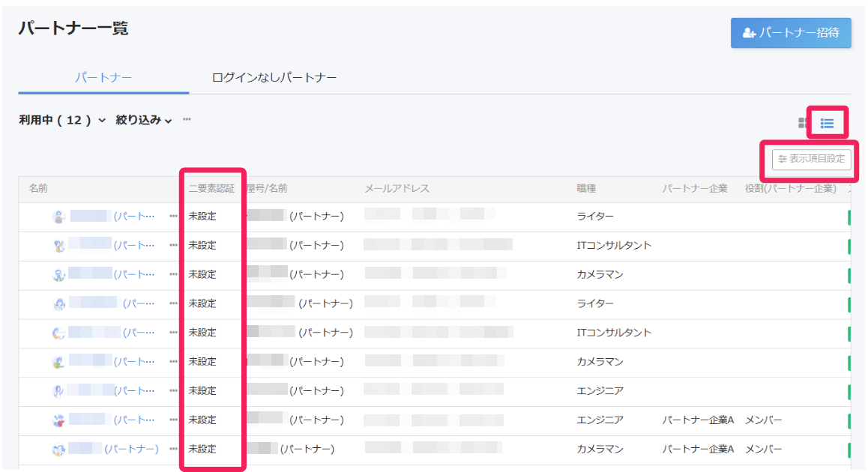Open row menu dots for エンジニア of パートナー企業A

[x=173, y=420]
